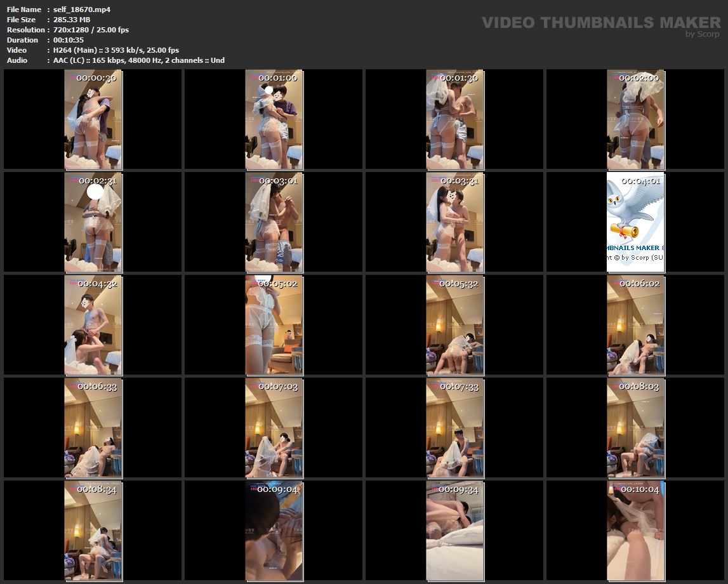The image size is (728, 584).
Task: Click the owl logo frame at 00:04:01
Action: click(635, 222)
